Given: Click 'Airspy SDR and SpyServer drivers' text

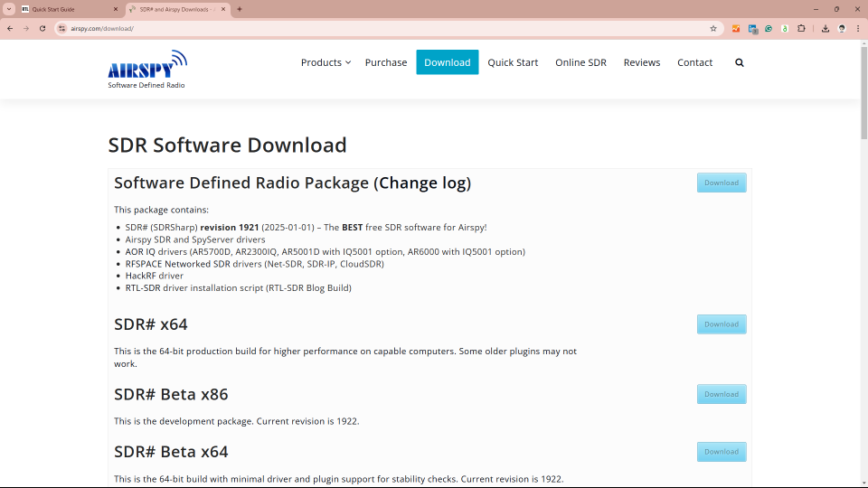Looking at the screenshot, I should coord(195,239).
